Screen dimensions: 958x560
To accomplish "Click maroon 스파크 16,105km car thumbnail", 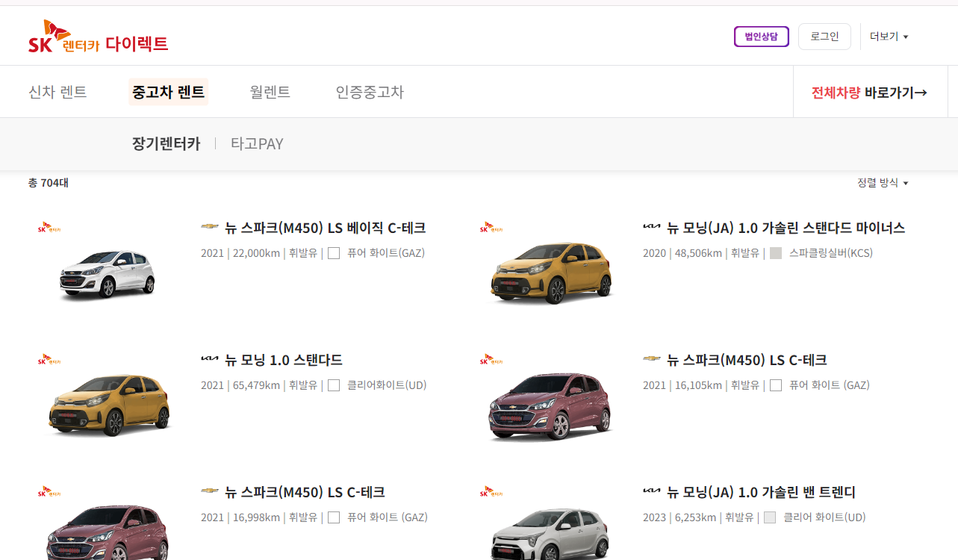I will [550, 406].
